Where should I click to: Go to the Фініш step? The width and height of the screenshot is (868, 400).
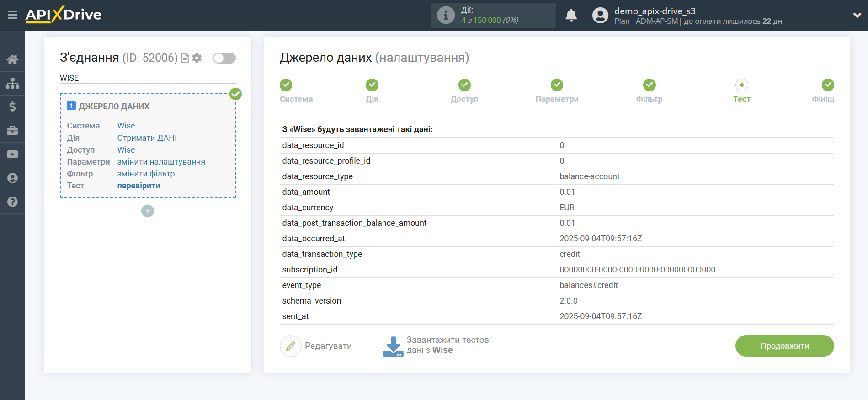(x=828, y=85)
